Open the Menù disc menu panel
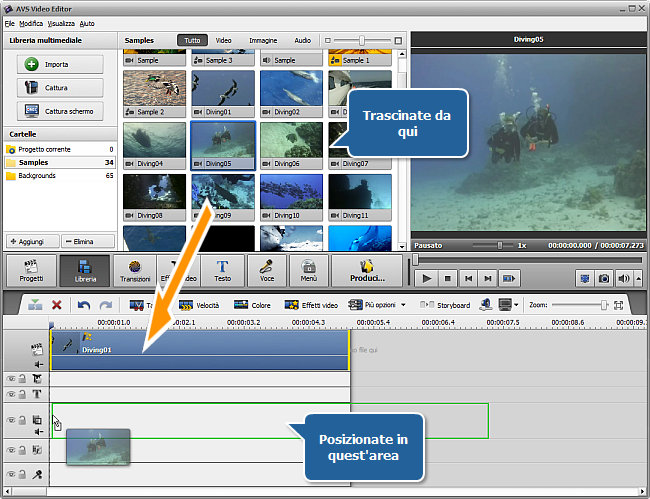Viewport: 650px width, 499px height. click(x=309, y=271)
